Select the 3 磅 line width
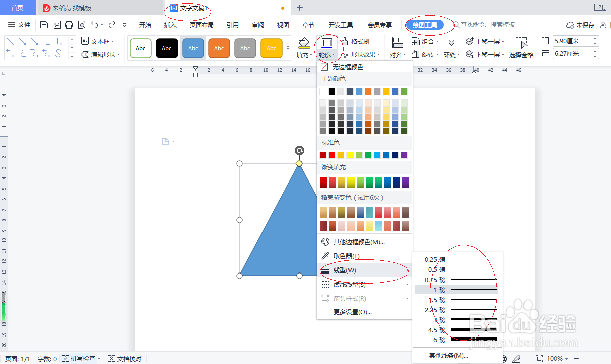The height and width of the screenshot is (364, 611). click(x=457, y=320)
